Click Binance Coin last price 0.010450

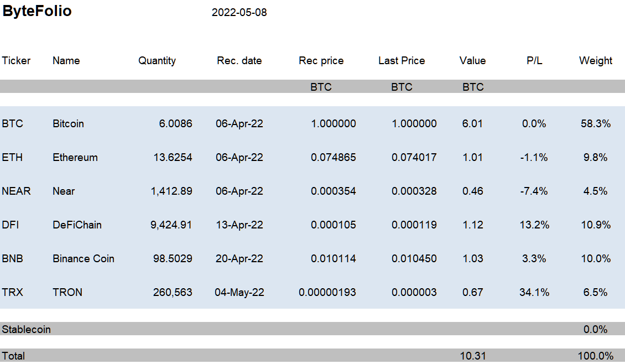[x=414, y=259]
